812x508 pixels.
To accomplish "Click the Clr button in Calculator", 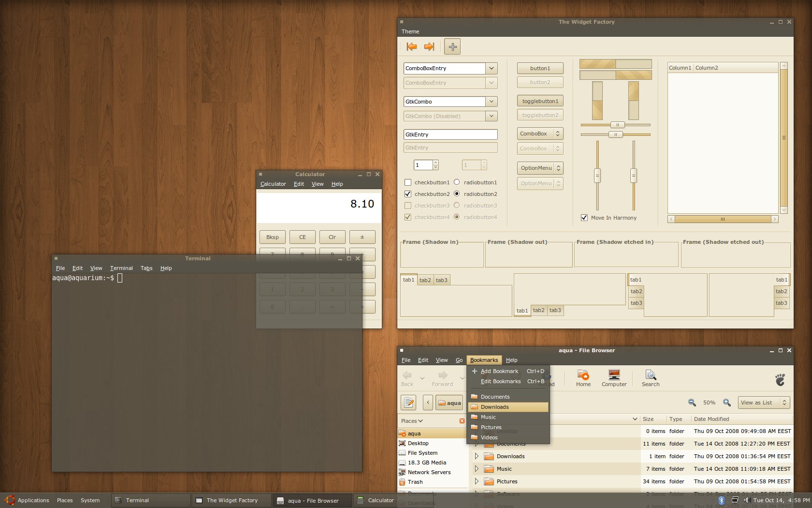I will (333, 237).
